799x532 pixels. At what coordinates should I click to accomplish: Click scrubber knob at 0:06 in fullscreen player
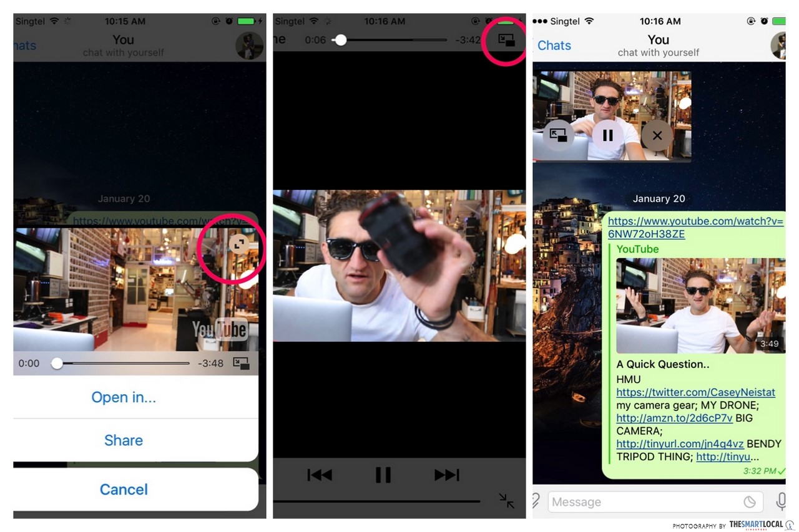click(x=340, y=40)
